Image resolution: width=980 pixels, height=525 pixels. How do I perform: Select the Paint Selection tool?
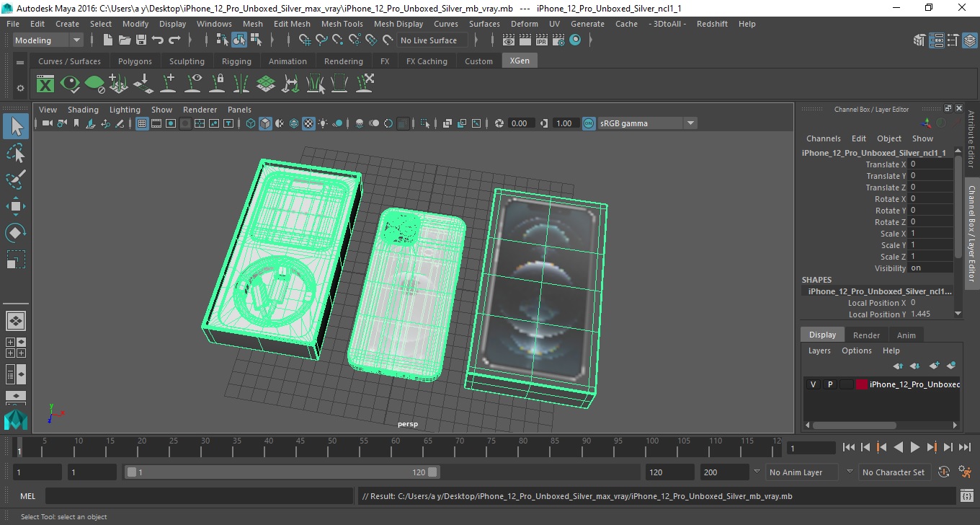[x=16, y=180]
